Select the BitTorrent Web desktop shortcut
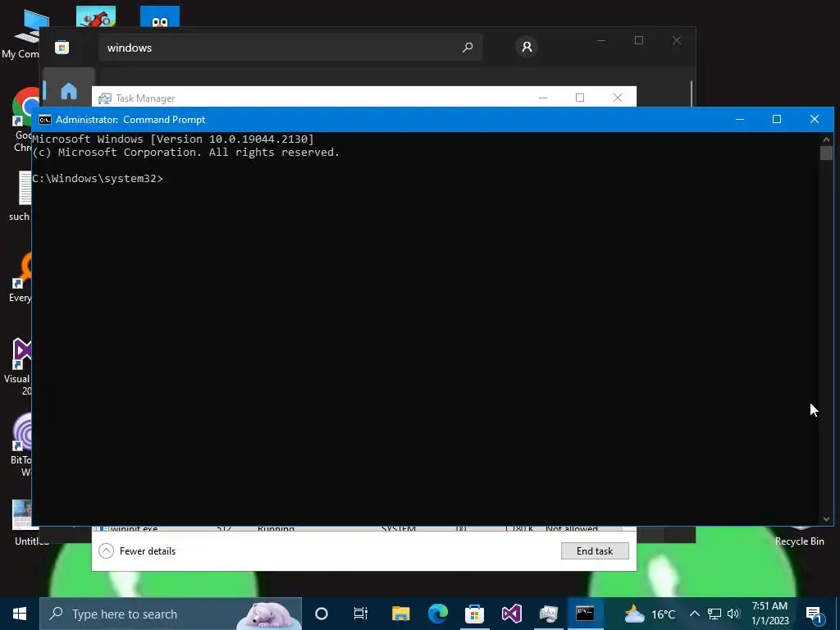840x630 pixels. tap(21, 445)
